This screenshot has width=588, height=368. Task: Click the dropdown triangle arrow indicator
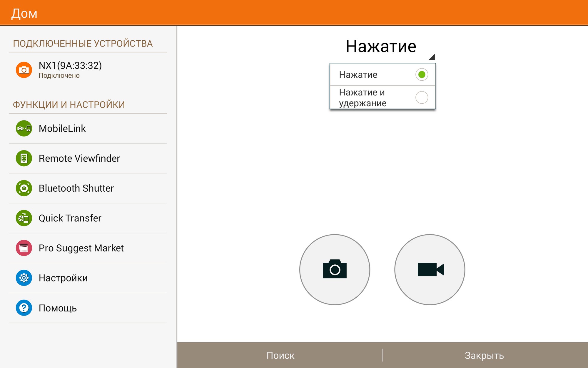point(432,57)
